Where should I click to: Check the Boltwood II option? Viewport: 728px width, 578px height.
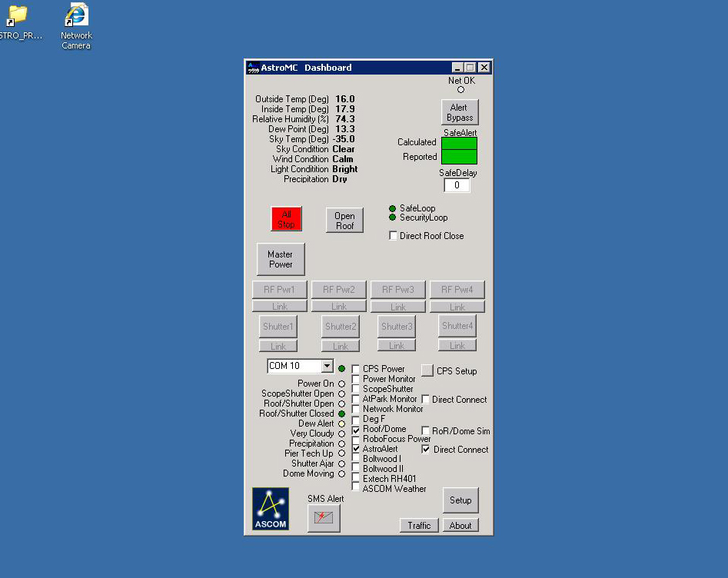click(x=356, y=469)
